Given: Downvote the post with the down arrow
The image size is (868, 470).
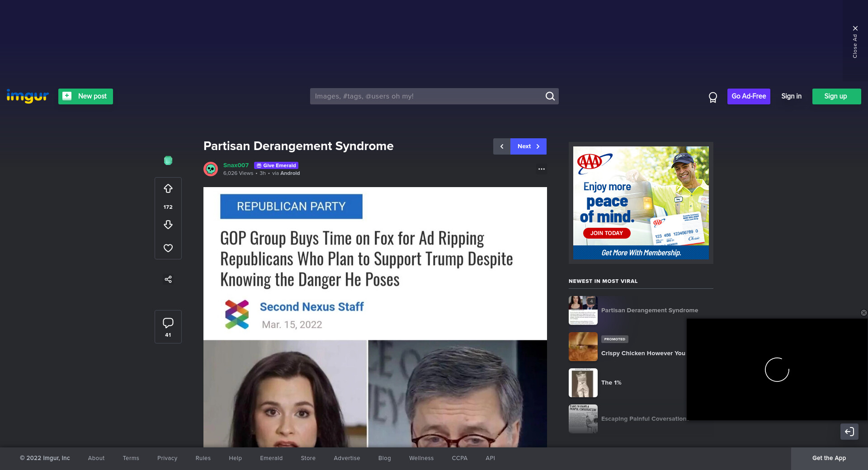Looking at the screenshot, I should [168, 225].
